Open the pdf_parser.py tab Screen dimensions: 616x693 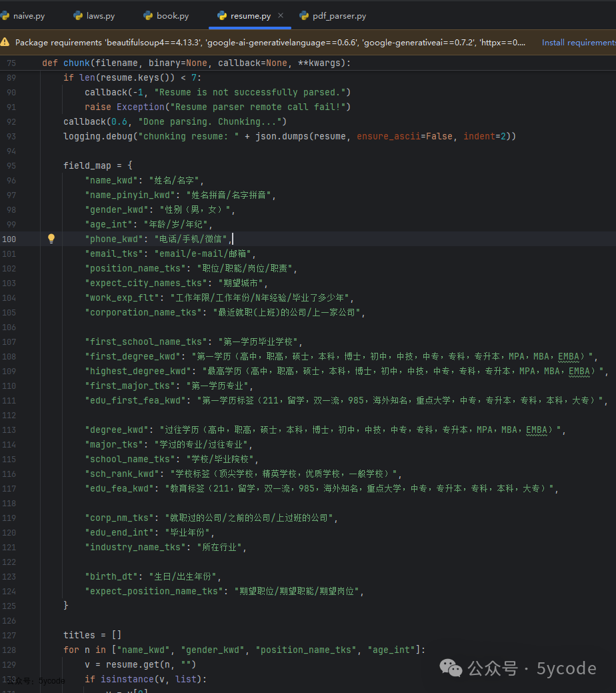coord(333,16)
